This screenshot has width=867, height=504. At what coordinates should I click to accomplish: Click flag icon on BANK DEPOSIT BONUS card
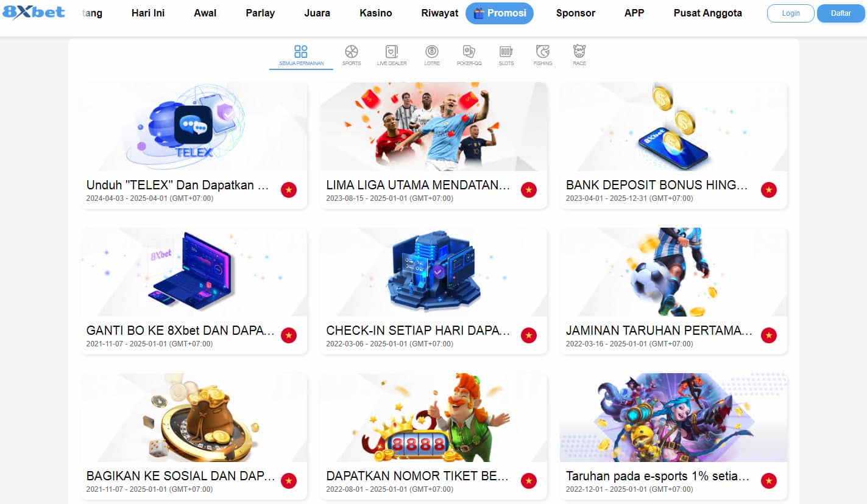coord(769,191)
